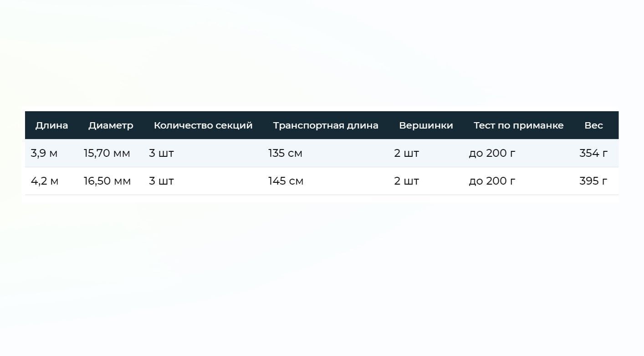Select the Вершинки column header
This screenshot has width=644, height=356.
point(426,125)
